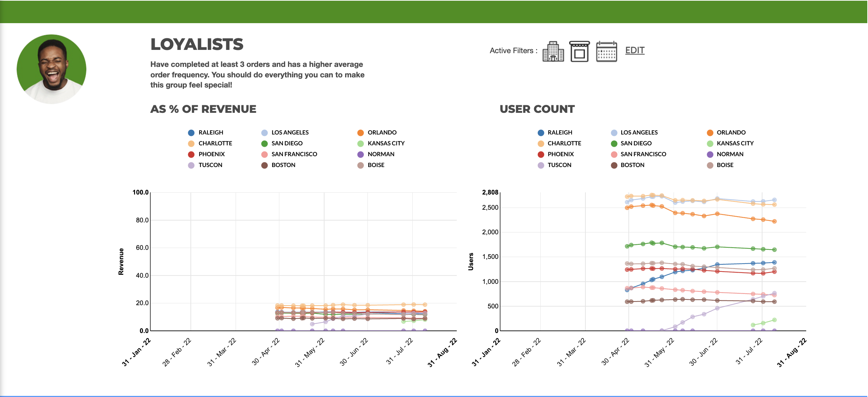Toggle NORMAN series in user count legend
This screenshot has width=868, height=397.
[730, 154]
